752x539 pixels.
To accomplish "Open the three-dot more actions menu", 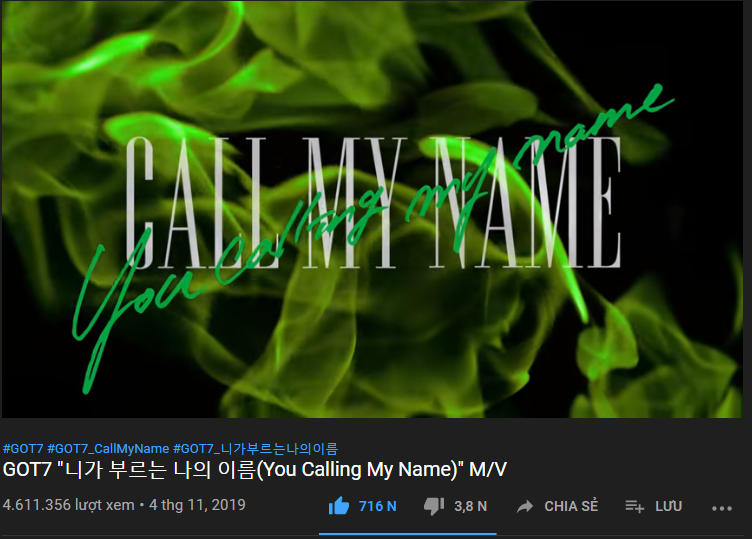I will coord(722,508).
